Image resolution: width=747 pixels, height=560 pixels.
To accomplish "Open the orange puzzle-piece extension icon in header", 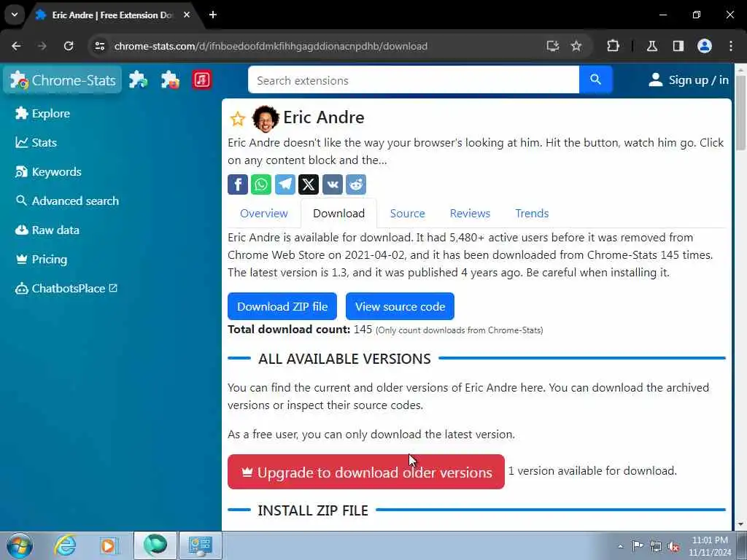I will pyautogui.click(x=170, y=80).
